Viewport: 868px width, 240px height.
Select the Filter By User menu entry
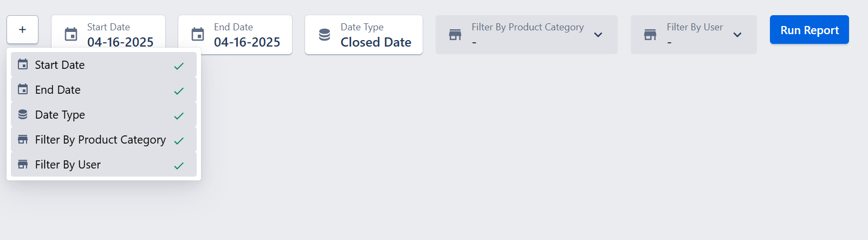pos(103,165)
